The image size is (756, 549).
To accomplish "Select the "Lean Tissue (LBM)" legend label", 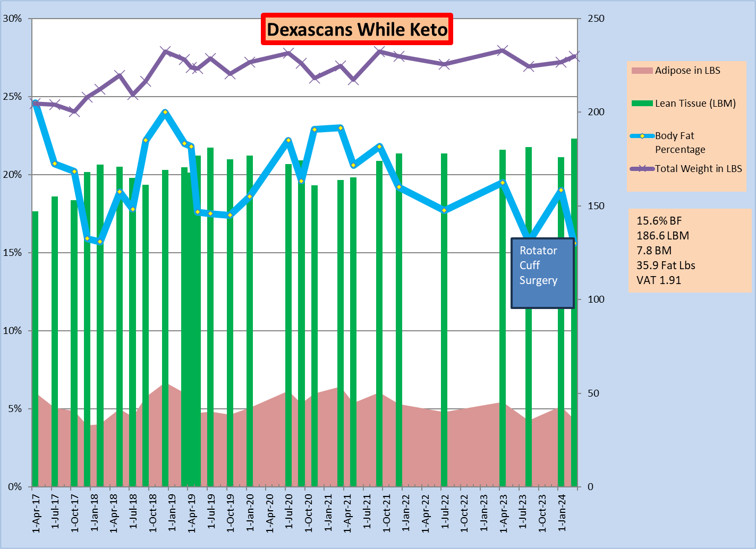I will [x=695, y=104].
